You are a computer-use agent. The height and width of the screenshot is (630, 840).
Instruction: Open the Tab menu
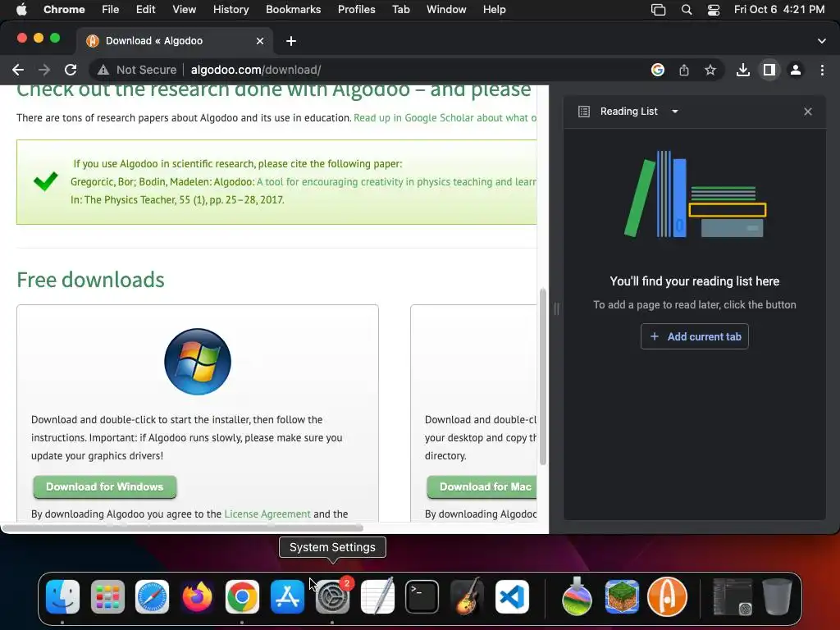coord(400,10)
